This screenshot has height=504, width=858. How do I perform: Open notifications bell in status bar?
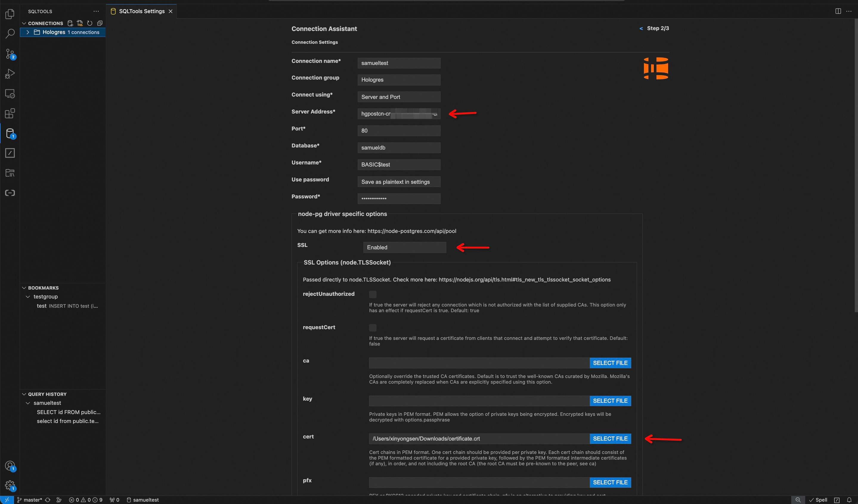849,500
